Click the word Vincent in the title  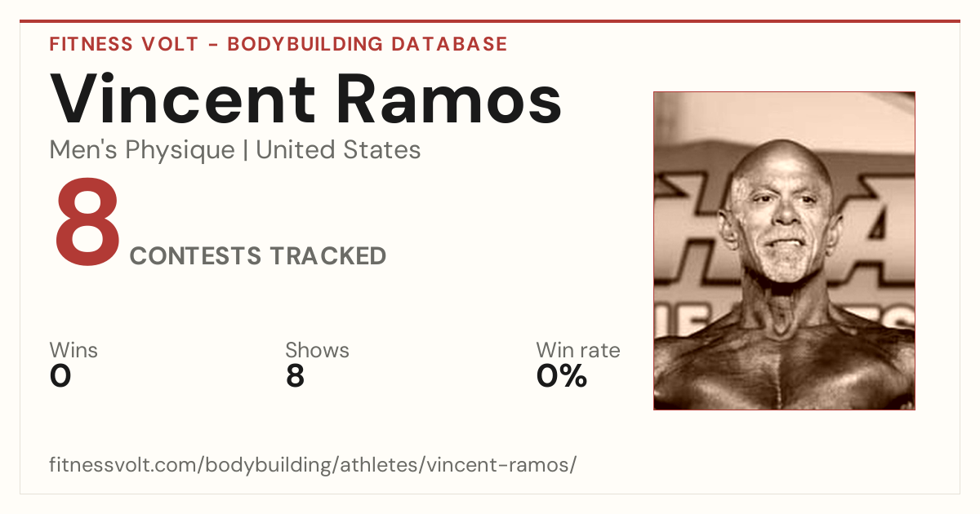(182, 98)
